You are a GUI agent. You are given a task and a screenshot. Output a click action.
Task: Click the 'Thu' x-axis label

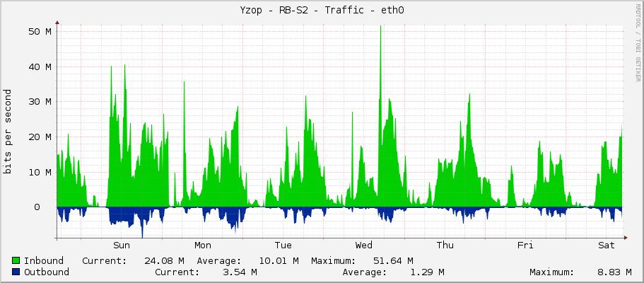445,246
